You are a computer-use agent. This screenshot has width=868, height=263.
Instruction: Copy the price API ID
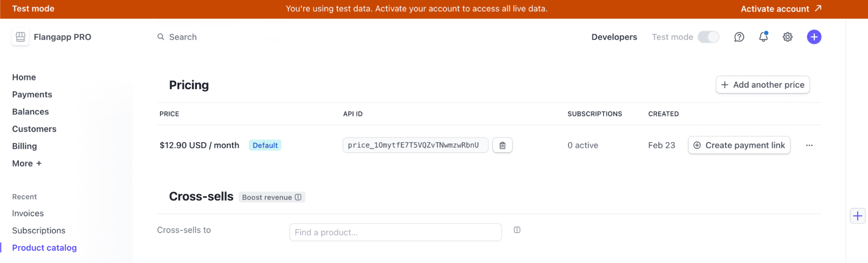tap(502, 145)
